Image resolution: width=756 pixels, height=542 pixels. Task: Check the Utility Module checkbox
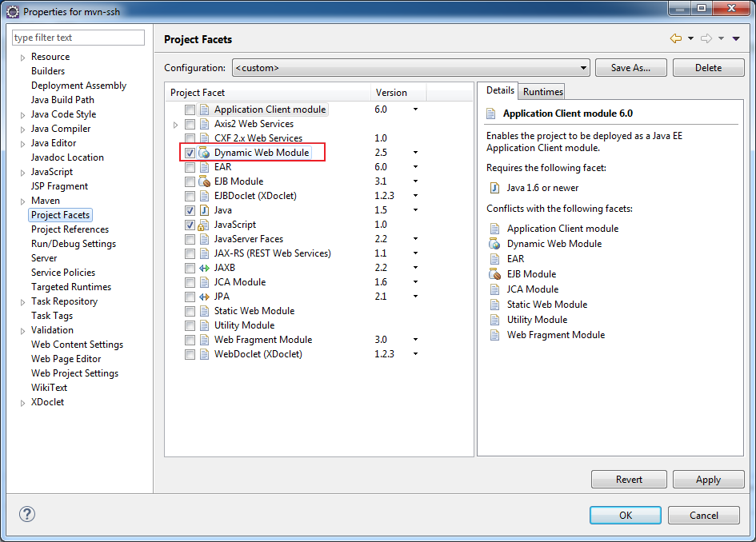190,325
